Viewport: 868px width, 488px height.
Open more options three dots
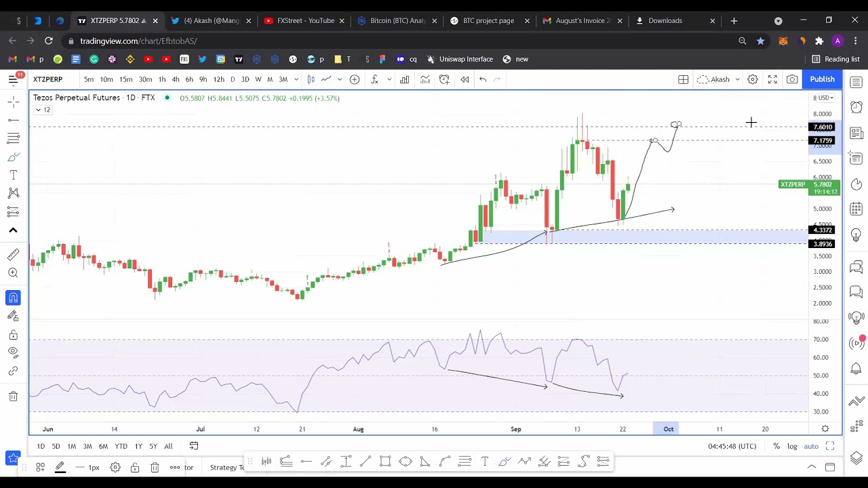(174, 467)
